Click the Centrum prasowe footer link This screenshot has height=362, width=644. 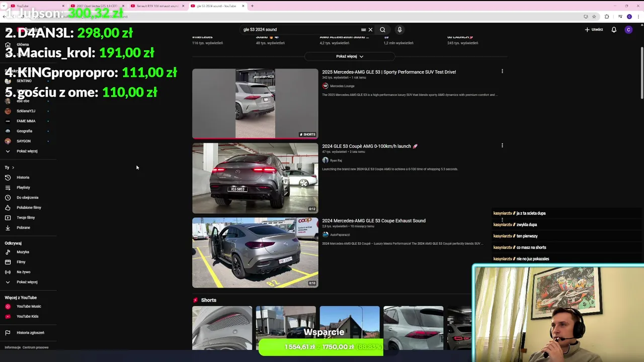click(x=35, y=347)
